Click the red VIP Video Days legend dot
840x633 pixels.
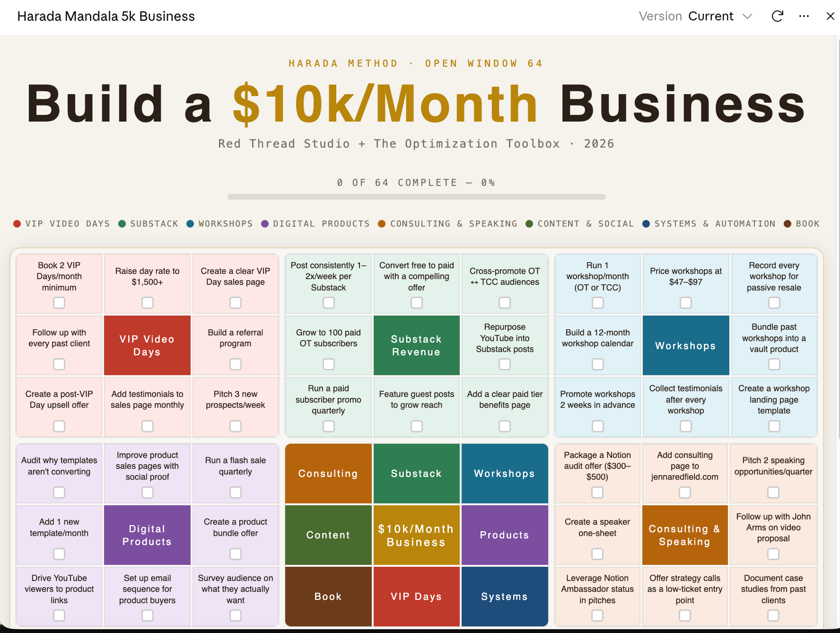pos(17,224)
